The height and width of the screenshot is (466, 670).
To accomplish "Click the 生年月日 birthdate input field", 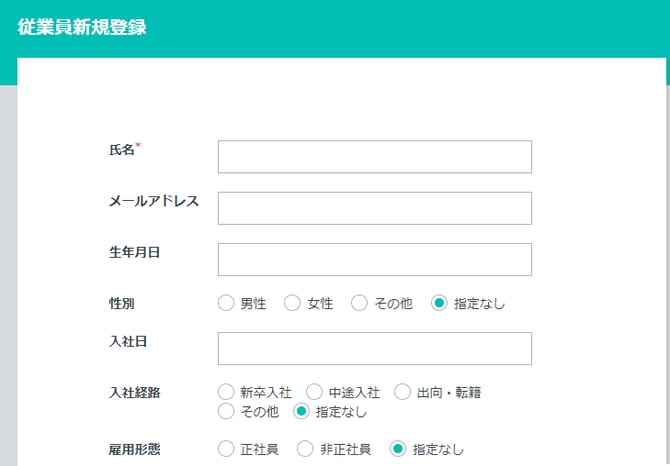I will coord(374,259).
